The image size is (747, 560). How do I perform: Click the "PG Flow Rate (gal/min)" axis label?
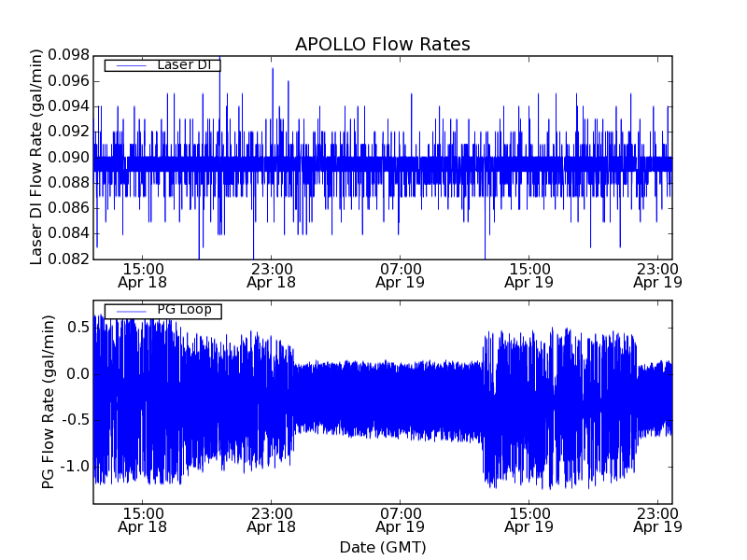[49, 402]
